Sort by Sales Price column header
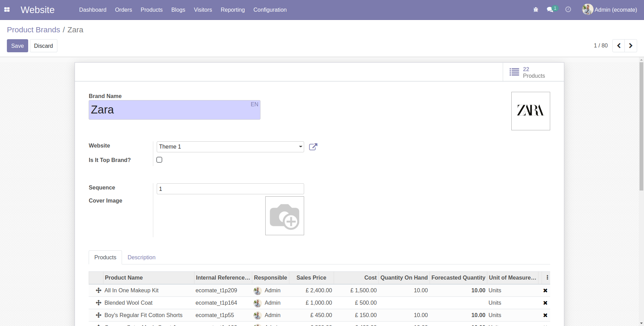 point(311,278)
